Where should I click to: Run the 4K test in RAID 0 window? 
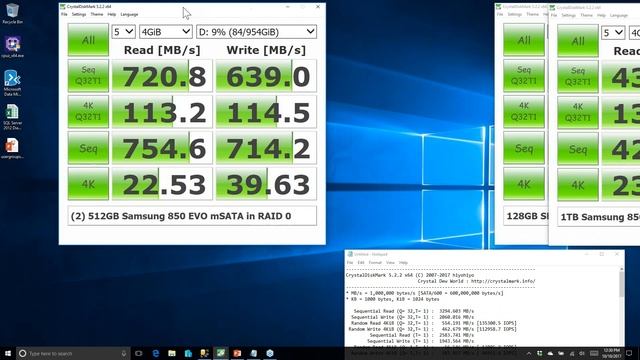pos(88,184)
